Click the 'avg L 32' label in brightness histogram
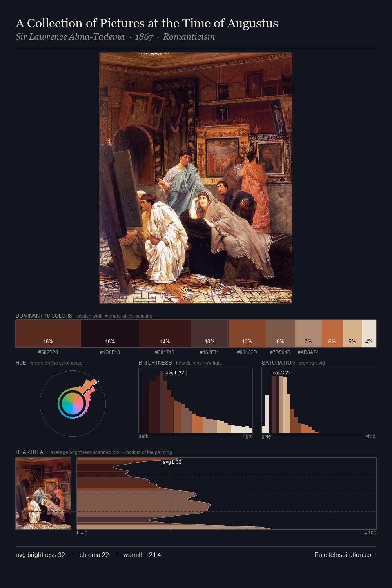392x588 pixels. click(x=175, y=373)
